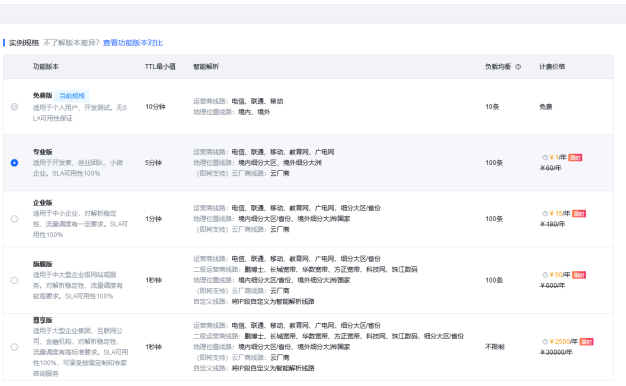Click the 免费版 description text

click(x=80, y=113)
